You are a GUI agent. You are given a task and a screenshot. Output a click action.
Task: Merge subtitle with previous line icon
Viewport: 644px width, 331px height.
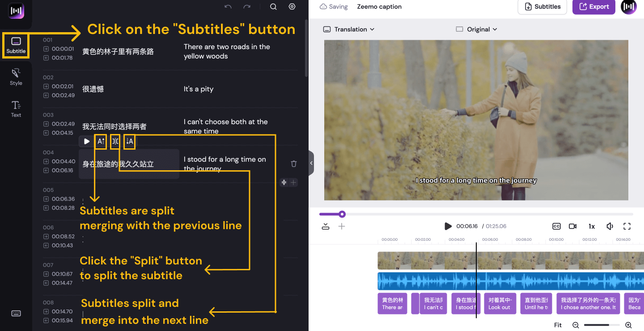point(101,142)
